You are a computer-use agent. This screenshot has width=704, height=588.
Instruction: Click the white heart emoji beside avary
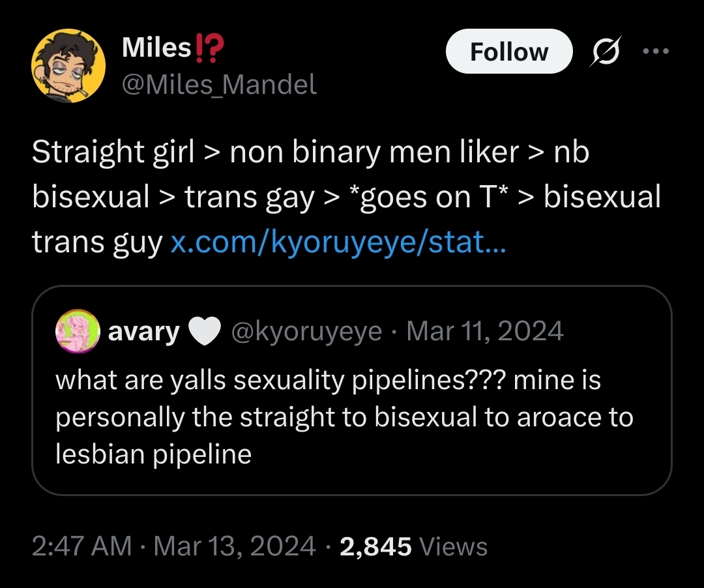(204, 331)
